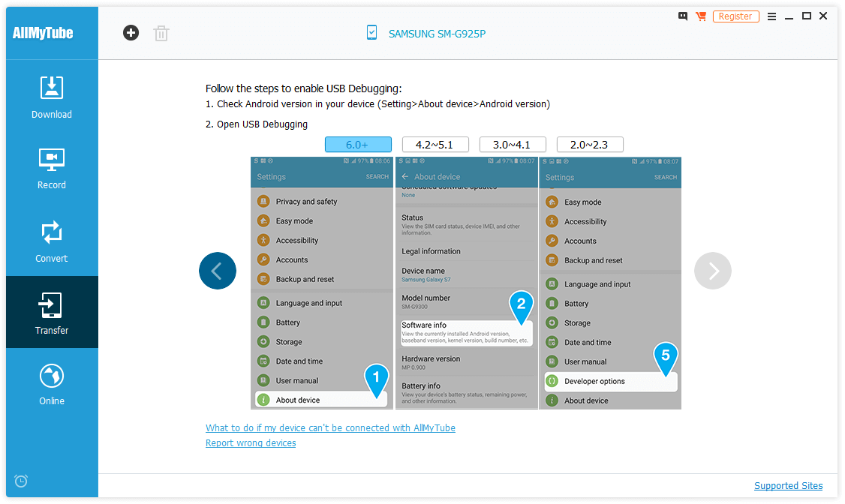This screenshot has height=504, width=845.
Task: Open the Download section in sidebar
Action: click(52, 97)
